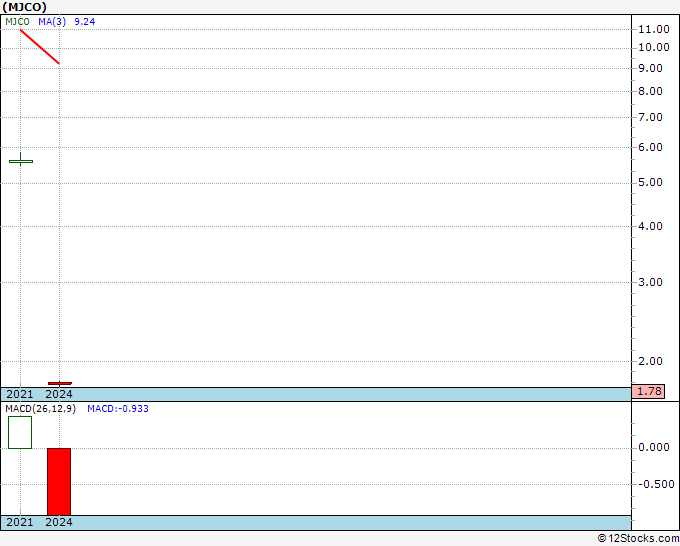680x546 pixels.
Task: Click 2021 on the price chart axis
Action: point(20,394)
